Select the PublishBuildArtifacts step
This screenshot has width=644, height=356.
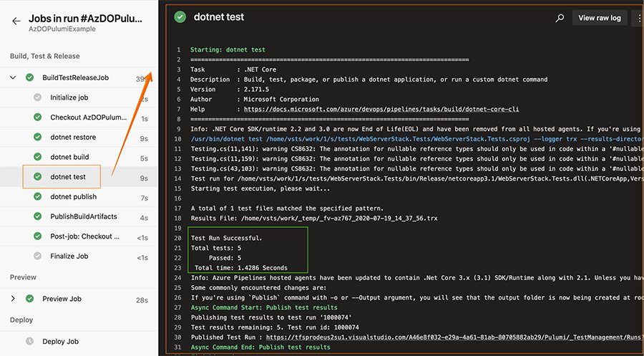[x=82, y=217]
